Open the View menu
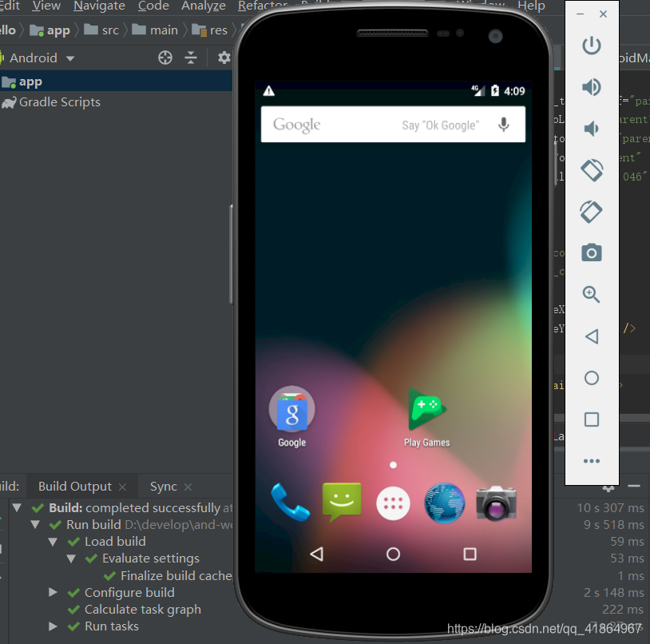Screen dimensions: 650x644 pyautogui.click(x=46, y=6)
